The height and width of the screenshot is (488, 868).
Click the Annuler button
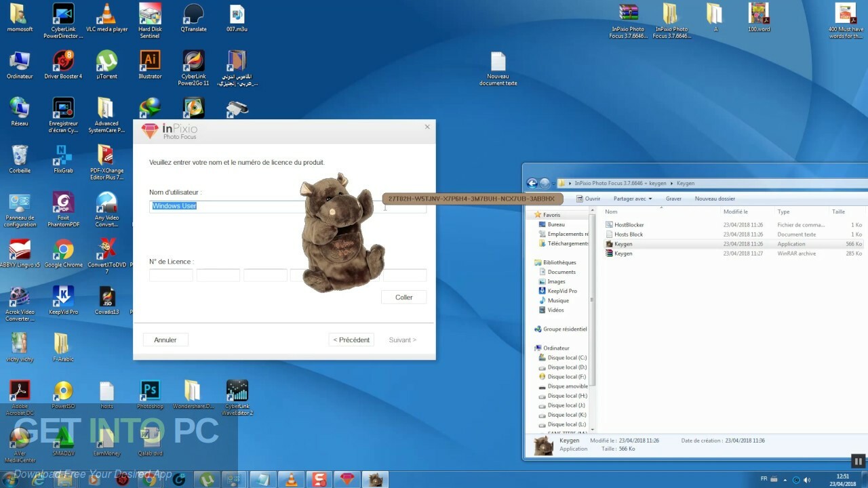(x=165, y=340)
